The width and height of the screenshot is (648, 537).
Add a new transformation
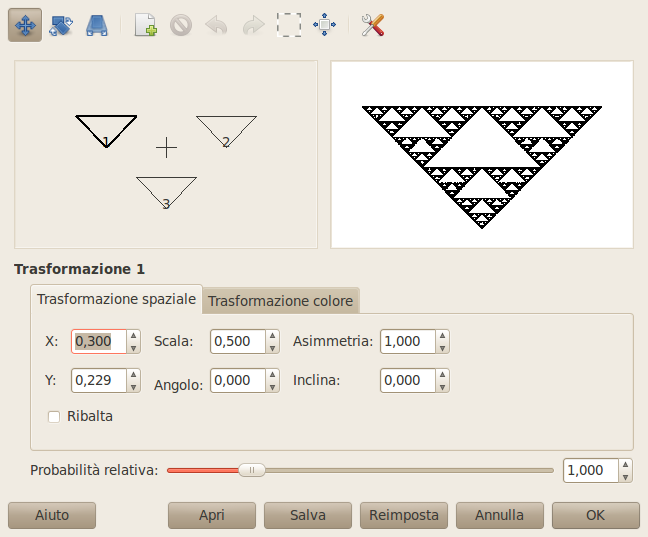(145, 25)
